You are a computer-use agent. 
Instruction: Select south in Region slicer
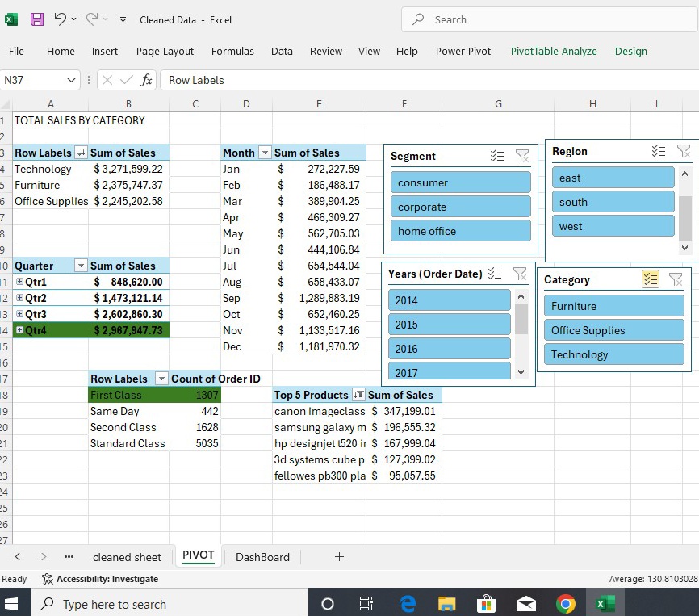click(613, 202)
